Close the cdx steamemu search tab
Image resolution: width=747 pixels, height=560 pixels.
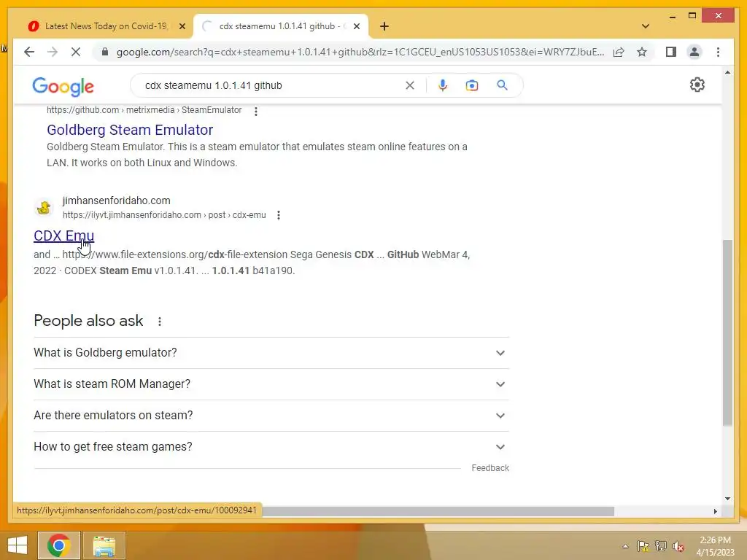(356, 27)
